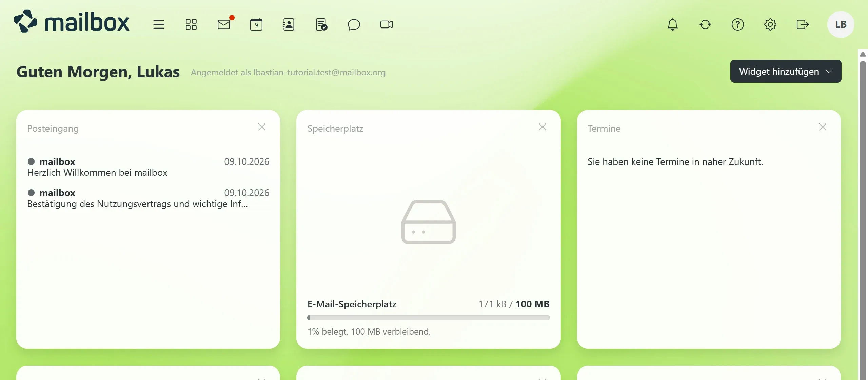Close the Speicherplatz widget

[x=542, y=127]
